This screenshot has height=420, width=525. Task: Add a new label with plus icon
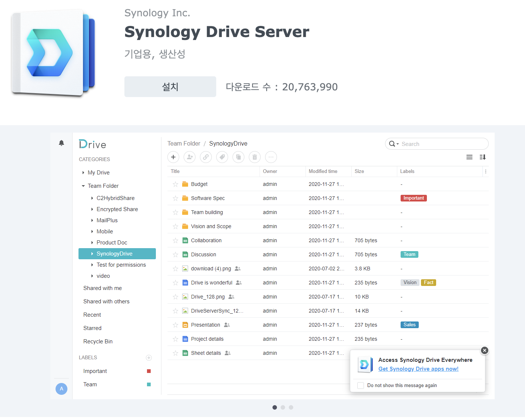pos(149,358)
